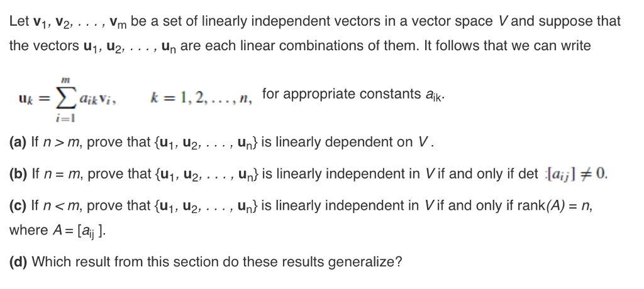The height and width of the screenshot is (289, 644).
Task: Click the bold (d) part label
Action: (x=17, y=262)
